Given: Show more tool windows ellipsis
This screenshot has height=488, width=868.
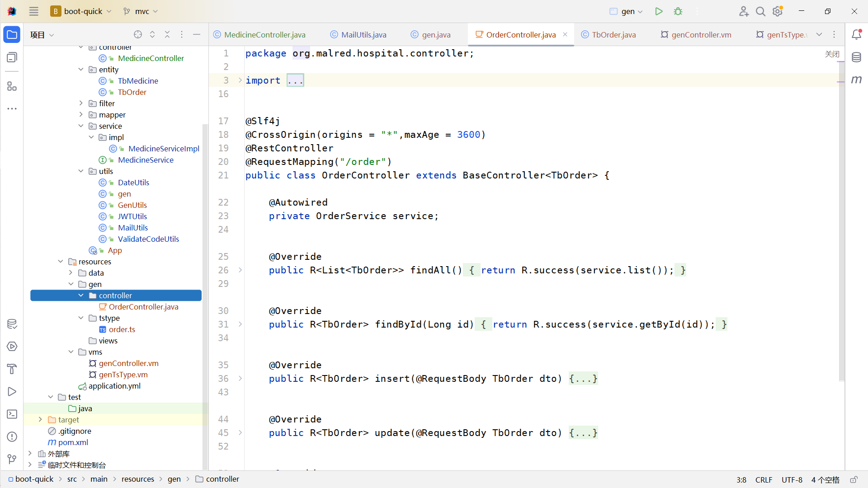Looking at the screenshot, I should [12, 108].
